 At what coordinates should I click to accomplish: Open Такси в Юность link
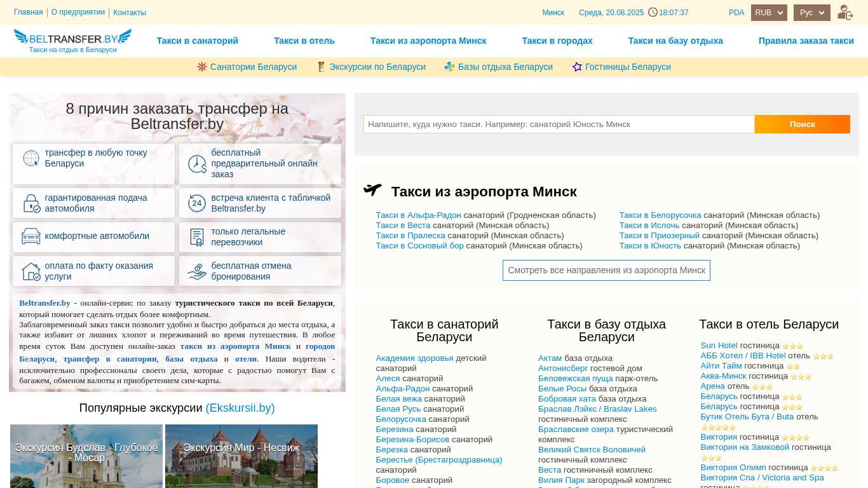click(651, 246)
